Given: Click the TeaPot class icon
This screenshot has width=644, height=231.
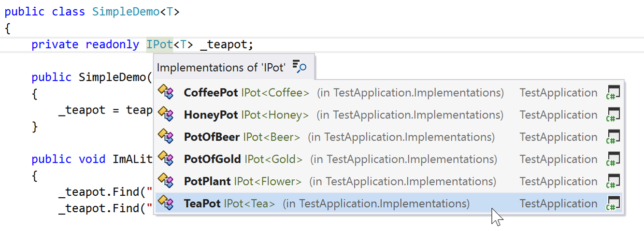Looking at the screenshot, I should click(x=166, y=203).
